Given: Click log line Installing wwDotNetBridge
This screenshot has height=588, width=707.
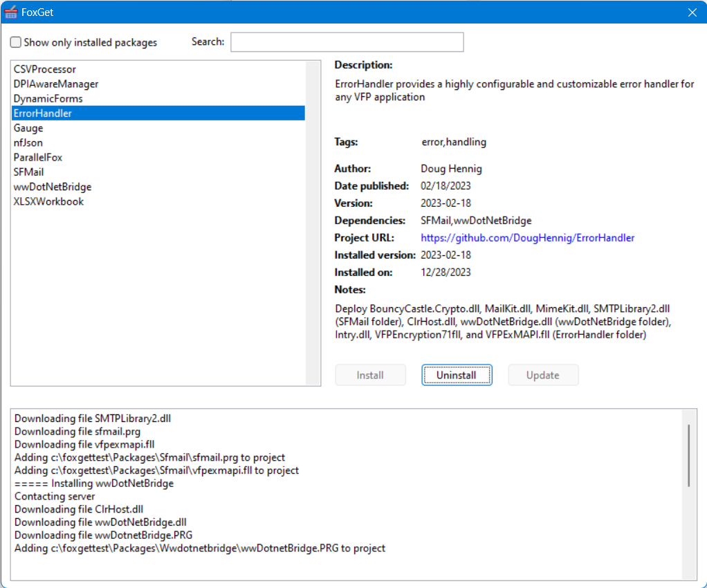Looking at the screenshot, I should [94, 484].
